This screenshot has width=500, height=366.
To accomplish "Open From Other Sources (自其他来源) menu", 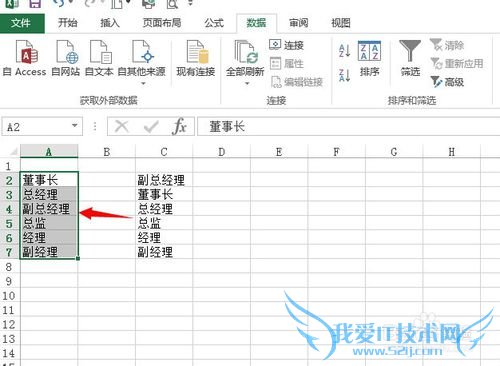I will pyautogui.click(x=142, y=63).
